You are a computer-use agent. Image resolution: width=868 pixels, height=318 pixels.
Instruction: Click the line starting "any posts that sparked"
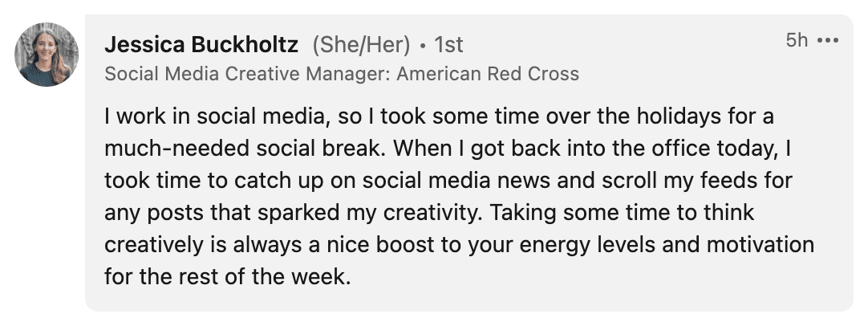click(x=429, y=213)
